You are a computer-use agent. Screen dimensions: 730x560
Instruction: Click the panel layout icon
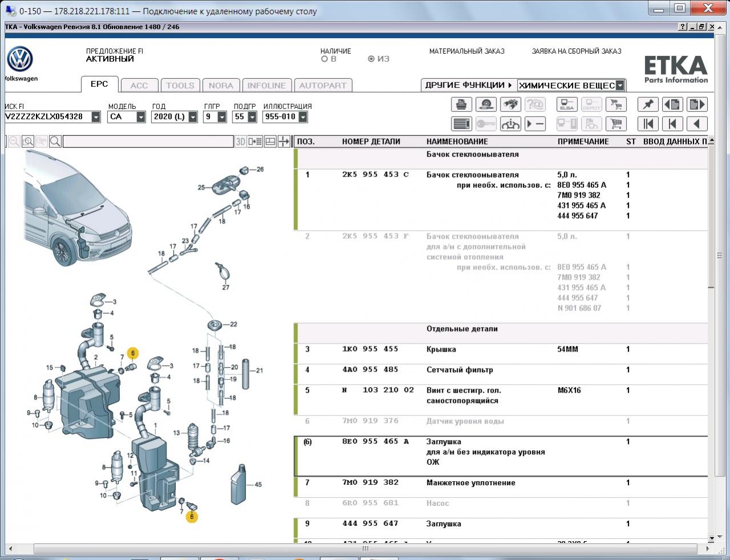click(x=270, y=142)
